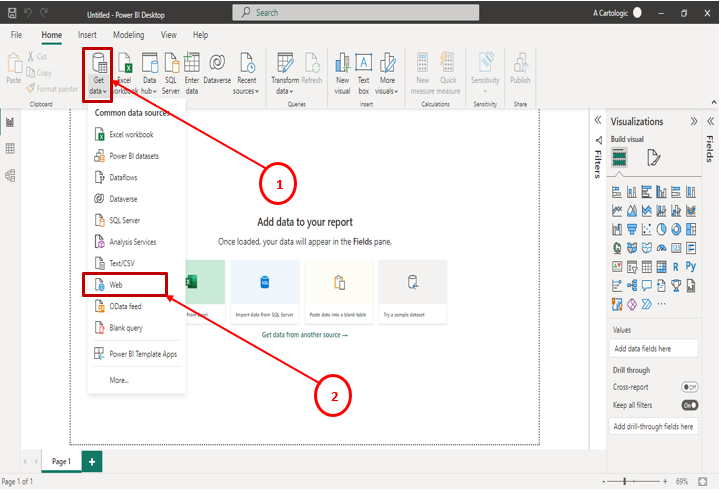The height and width of the screenshot is (493, 721).
Task: Select the Pie chart visual icon
Action: (x=661, y=229)
